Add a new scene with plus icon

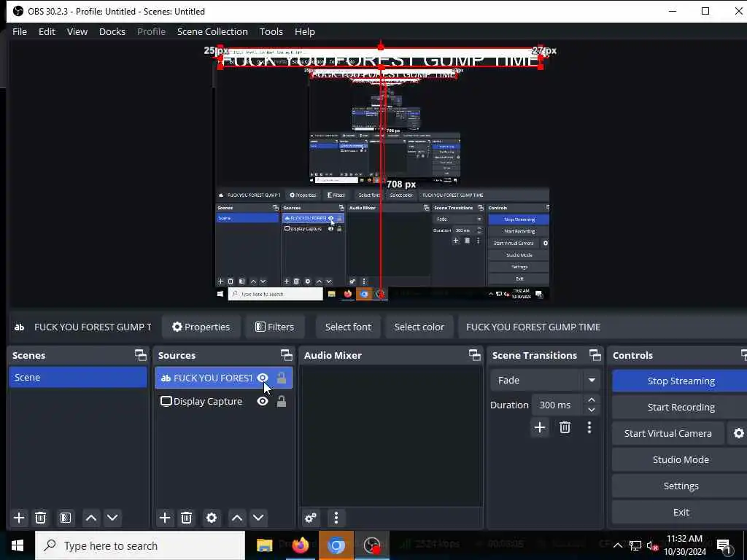(x=19, y=518)
